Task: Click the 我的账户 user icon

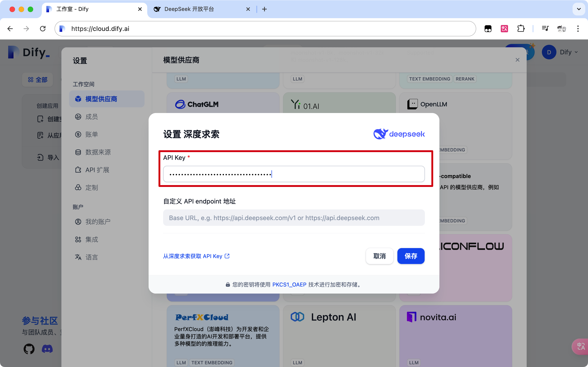Action: click(x=78, y=222)
